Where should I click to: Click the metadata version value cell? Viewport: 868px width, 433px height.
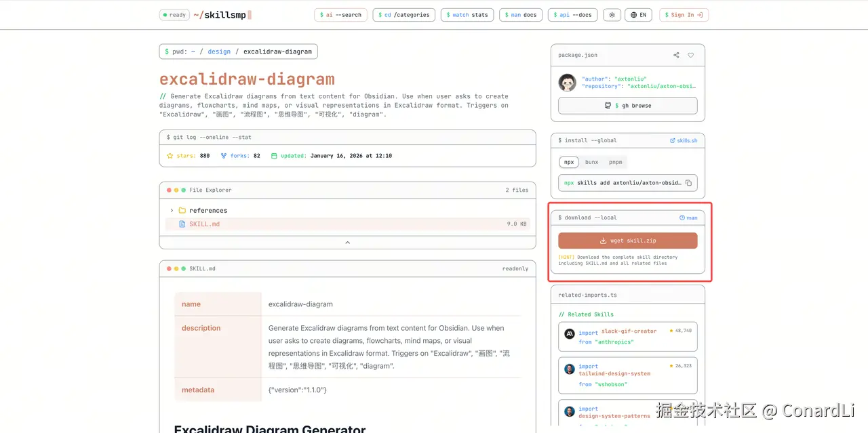coord(391,390)
